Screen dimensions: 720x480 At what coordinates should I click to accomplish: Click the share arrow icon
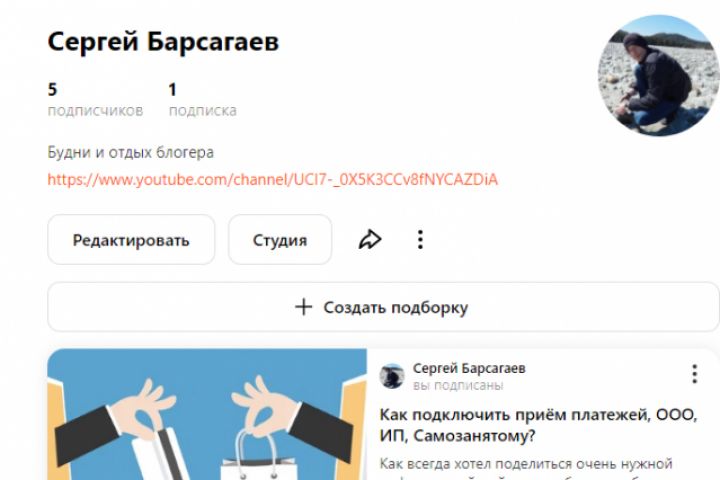(x=370, y=239)
